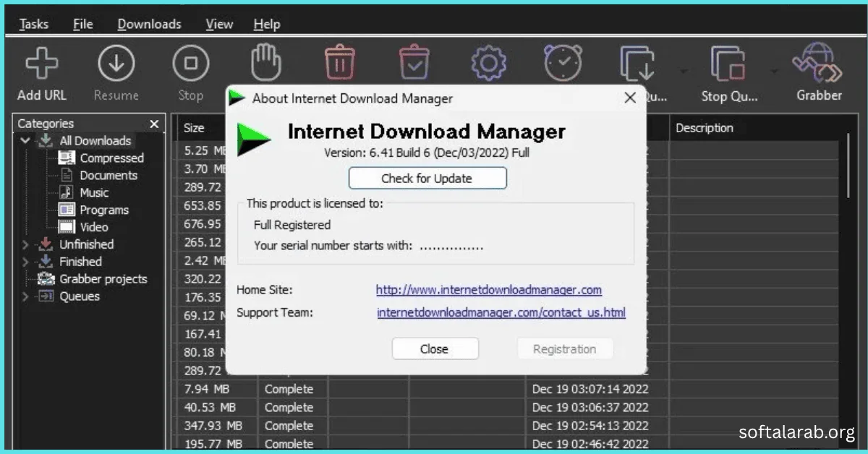Click the download list vertical scrollbar
Screen dimensions: 868x454
[x=850, y=166]
